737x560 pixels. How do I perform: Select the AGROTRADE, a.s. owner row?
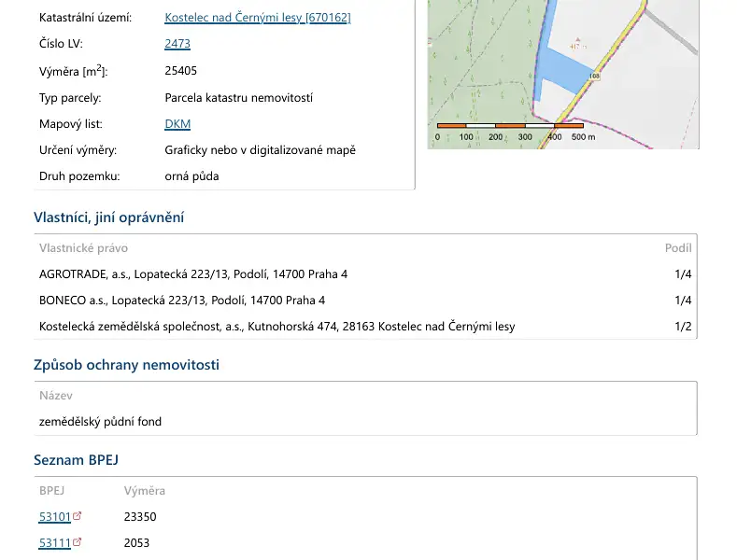[x=365, y=274]
